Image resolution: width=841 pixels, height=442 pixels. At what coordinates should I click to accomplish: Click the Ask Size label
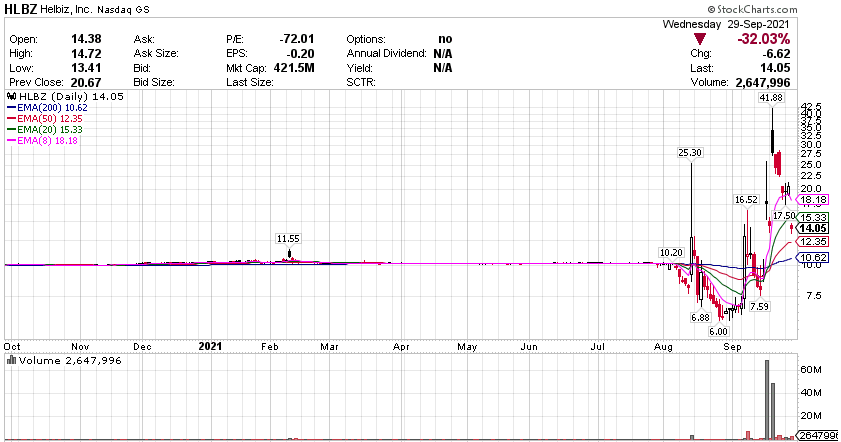pos(156,54)
